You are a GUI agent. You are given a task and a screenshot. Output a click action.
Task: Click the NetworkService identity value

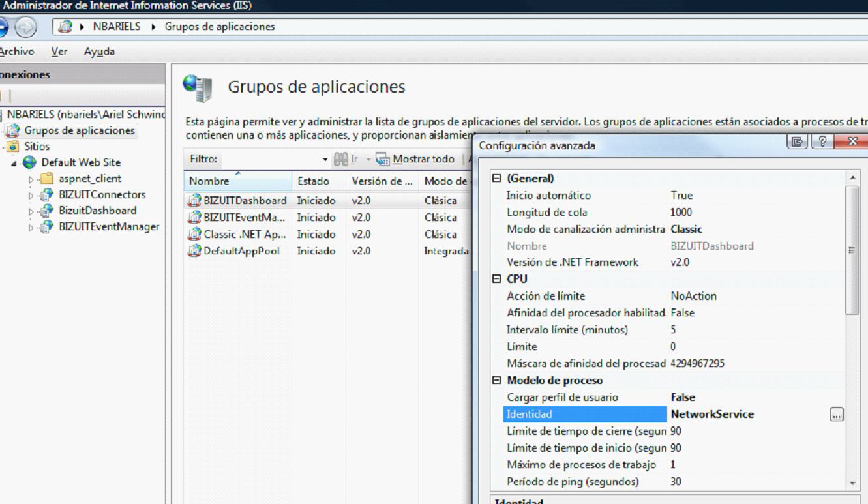pos(712,414)
